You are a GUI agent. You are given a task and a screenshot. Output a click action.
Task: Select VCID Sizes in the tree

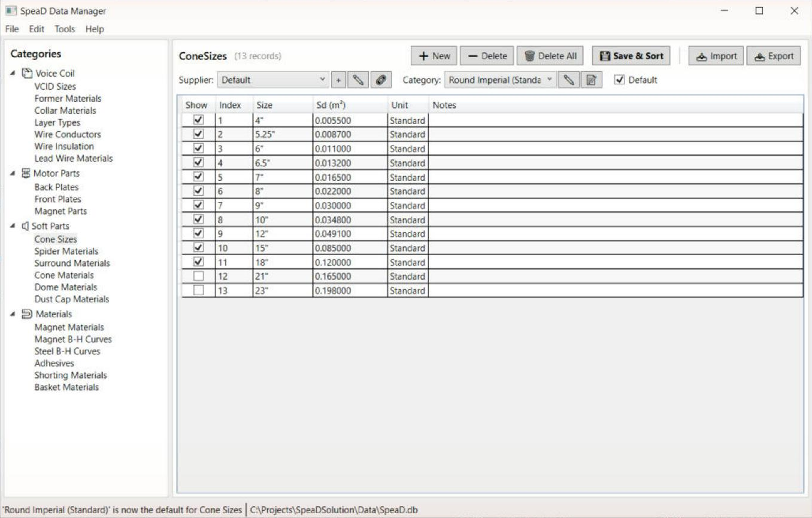pyautogui.click(x=55, y=86)
